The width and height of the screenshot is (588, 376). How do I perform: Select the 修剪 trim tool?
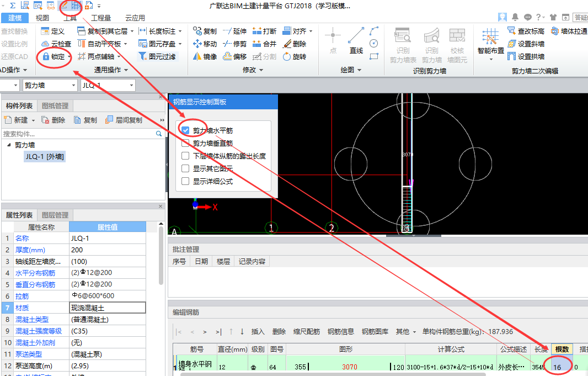coord(234,44)
